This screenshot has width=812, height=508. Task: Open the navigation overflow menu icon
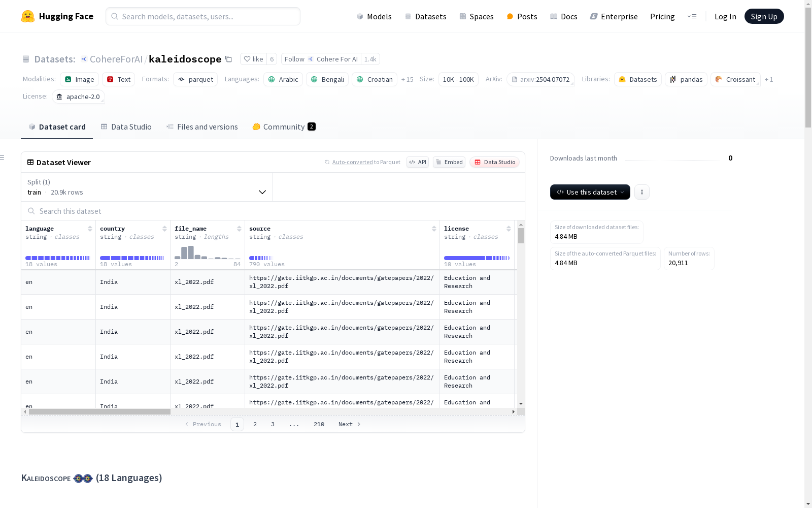tap(692, 16)
